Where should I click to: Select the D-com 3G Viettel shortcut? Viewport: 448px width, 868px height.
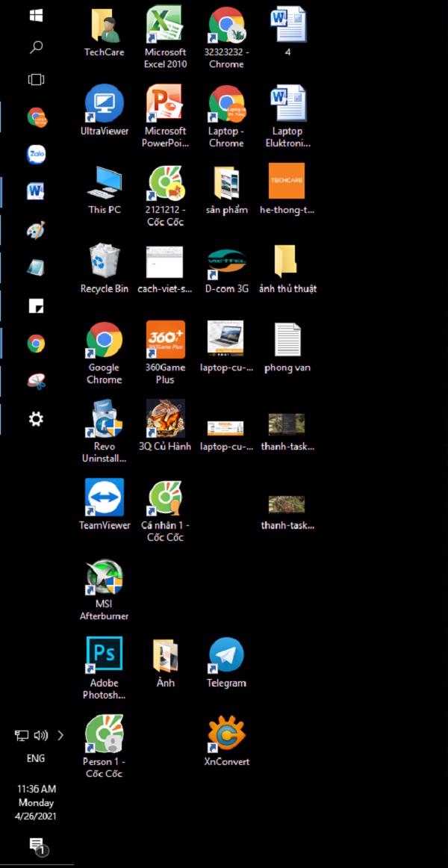(226, 270)
